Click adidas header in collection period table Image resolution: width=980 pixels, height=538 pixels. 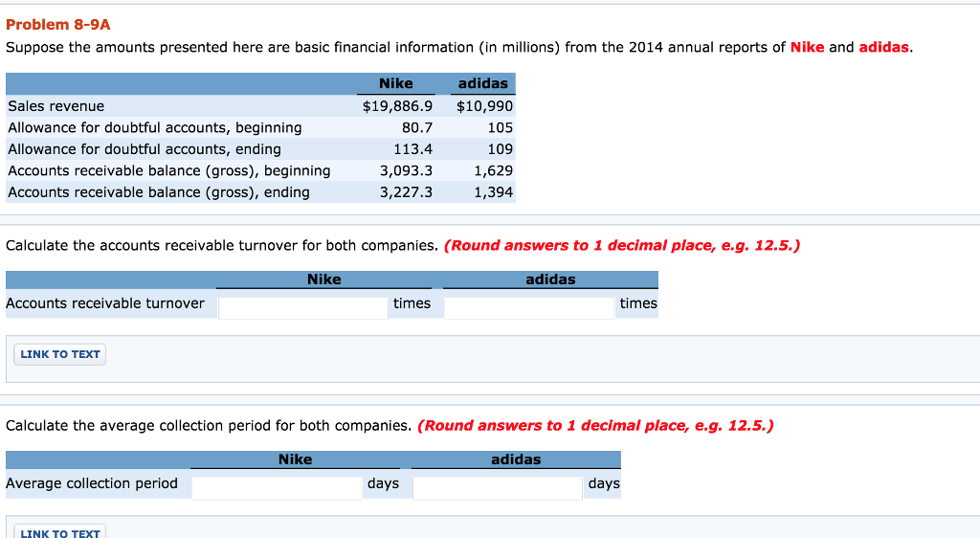pyautogui.click(x=516, y=460)
